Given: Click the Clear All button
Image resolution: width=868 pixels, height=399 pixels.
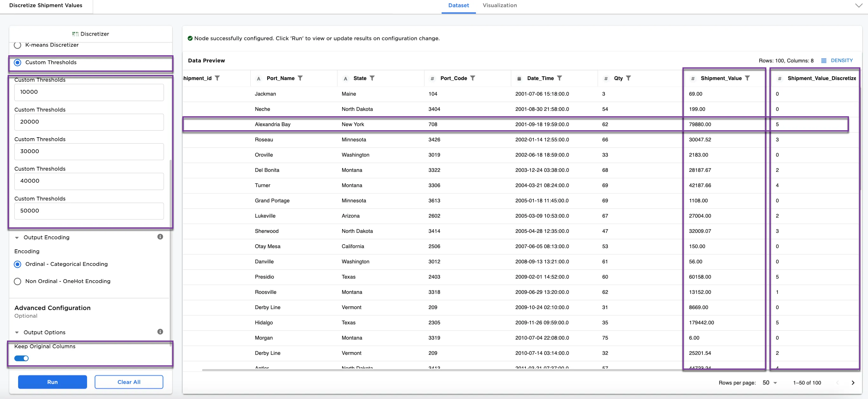Looking at the screenshot, I should [x=129, y=382].
